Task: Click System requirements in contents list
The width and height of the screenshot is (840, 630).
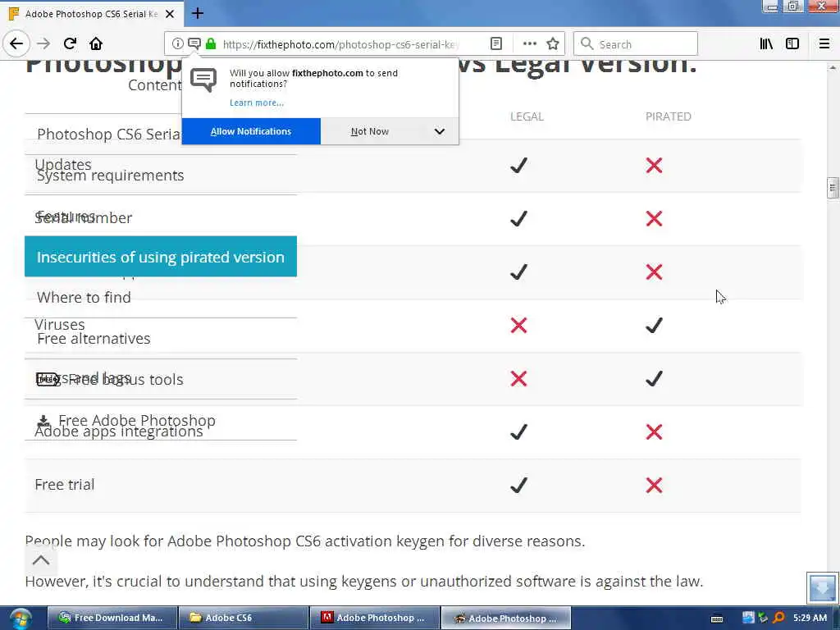Action: tap(111, 176)
